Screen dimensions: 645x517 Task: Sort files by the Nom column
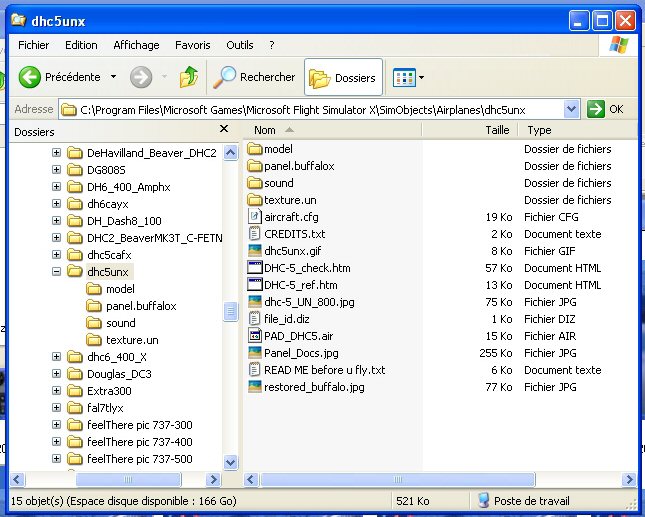[x=333, y=130]
